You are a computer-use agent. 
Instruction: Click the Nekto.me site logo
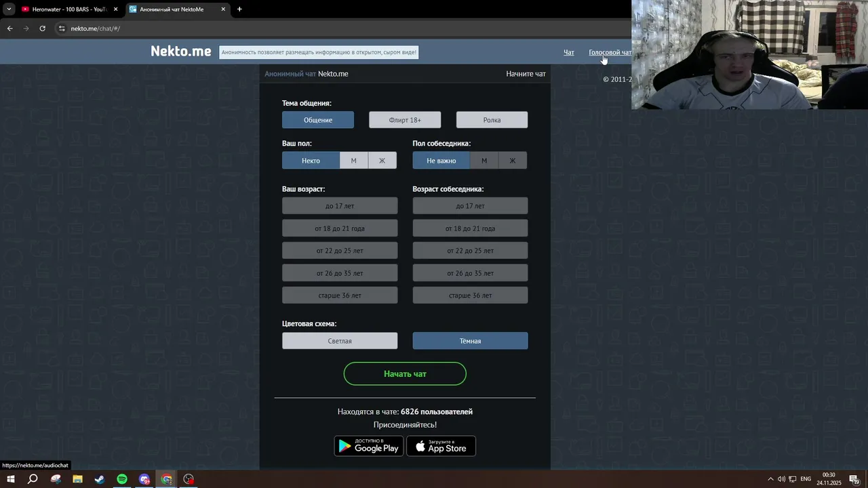181,51
